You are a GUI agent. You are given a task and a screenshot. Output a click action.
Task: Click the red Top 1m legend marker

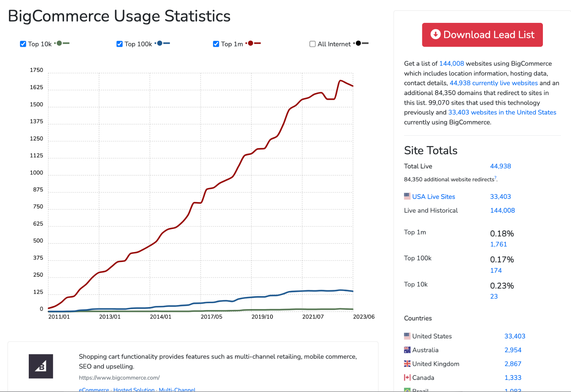[x=253, y=43]
